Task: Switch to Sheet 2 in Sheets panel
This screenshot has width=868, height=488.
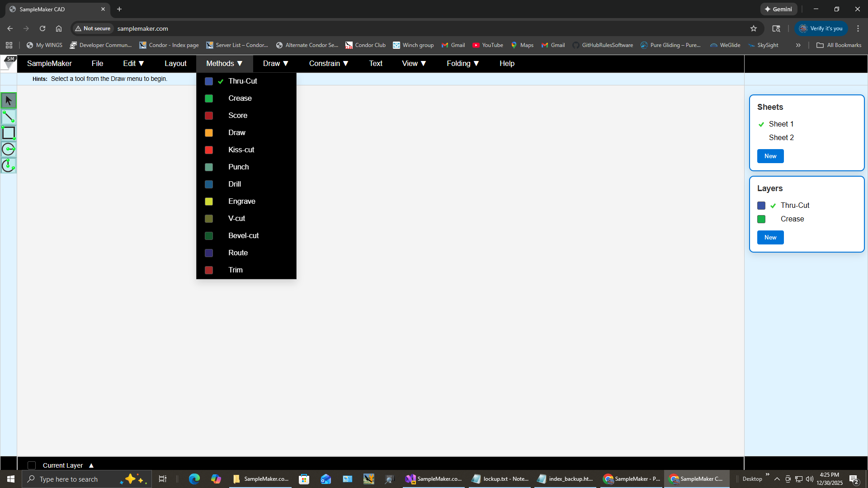Action: tap(781, 138)
